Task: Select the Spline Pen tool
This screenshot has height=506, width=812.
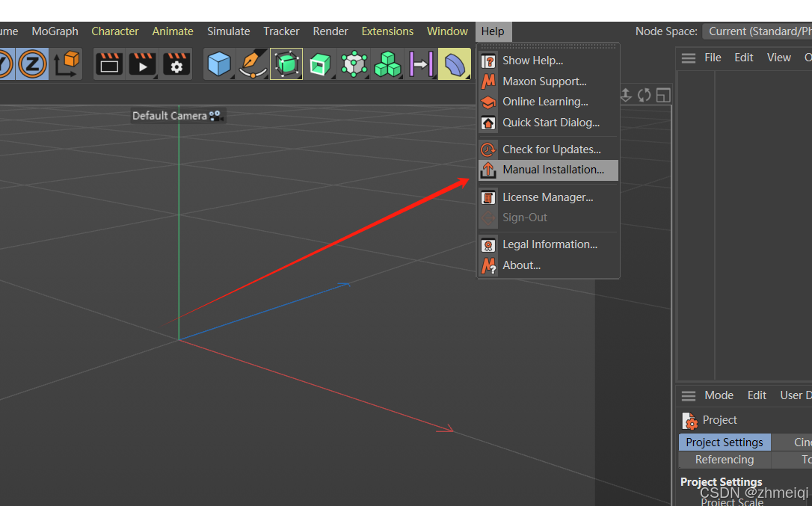Action: click(x=253, y=64)
